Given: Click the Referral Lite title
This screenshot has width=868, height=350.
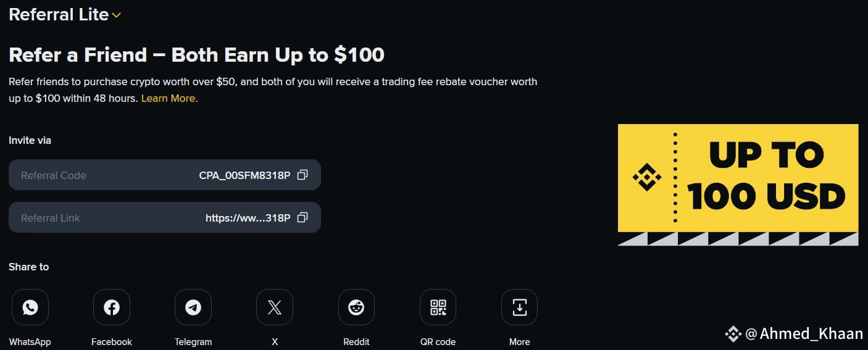Looking at the screenshot, I should click(59, 15).
